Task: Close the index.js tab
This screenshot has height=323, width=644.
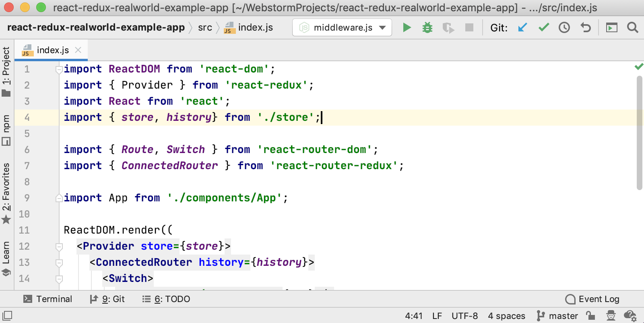Action: 78,50
